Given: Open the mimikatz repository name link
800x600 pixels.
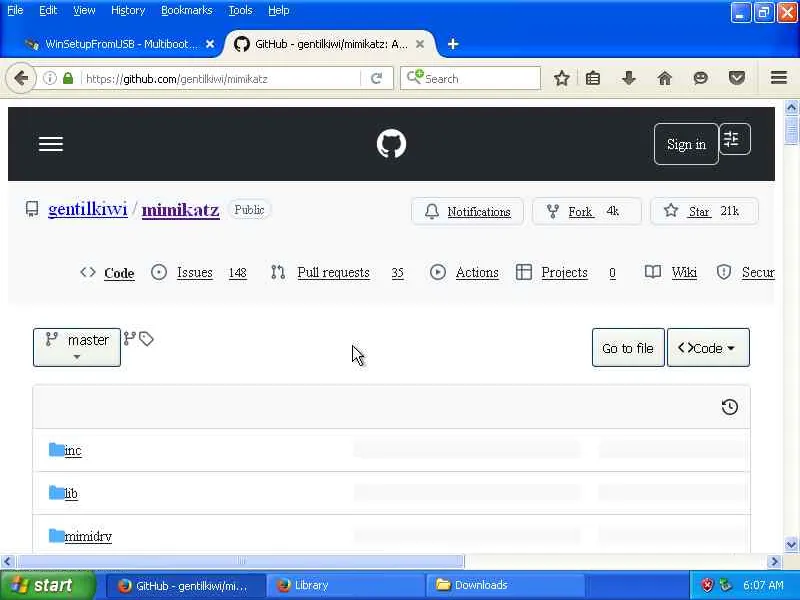Looking at the screenshot, I should pos(181,210).
